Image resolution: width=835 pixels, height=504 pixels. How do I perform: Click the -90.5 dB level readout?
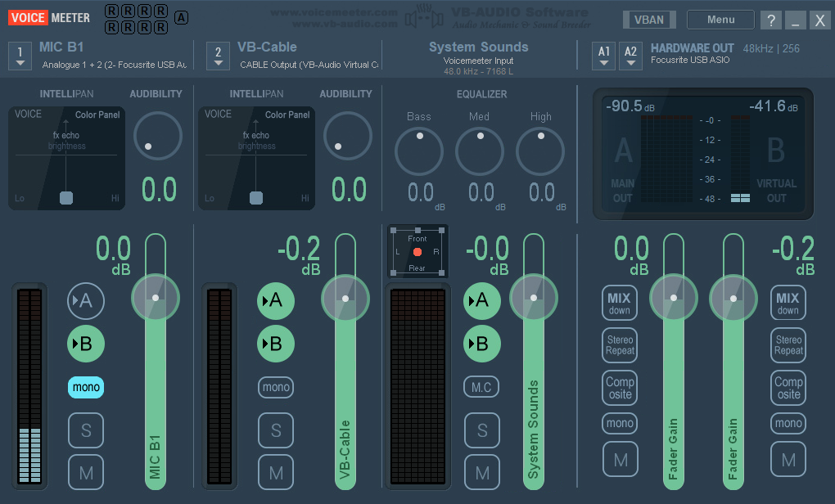[630, 106]
